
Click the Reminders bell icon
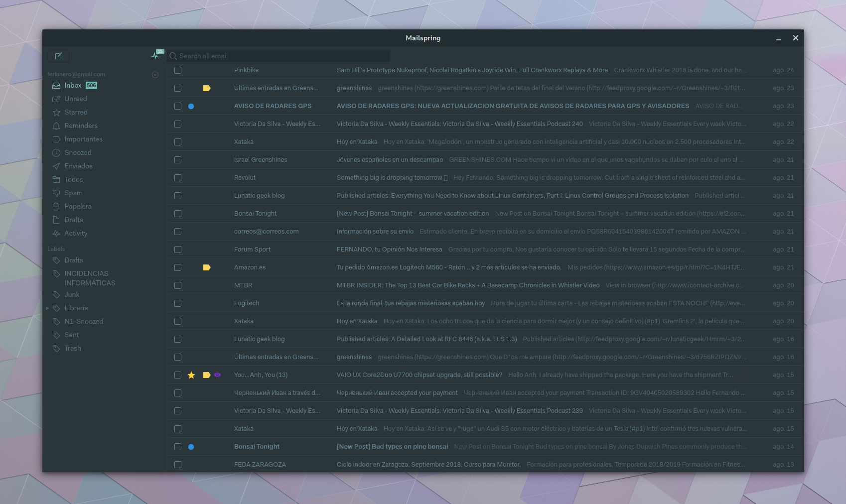click(x=56, y=126)
